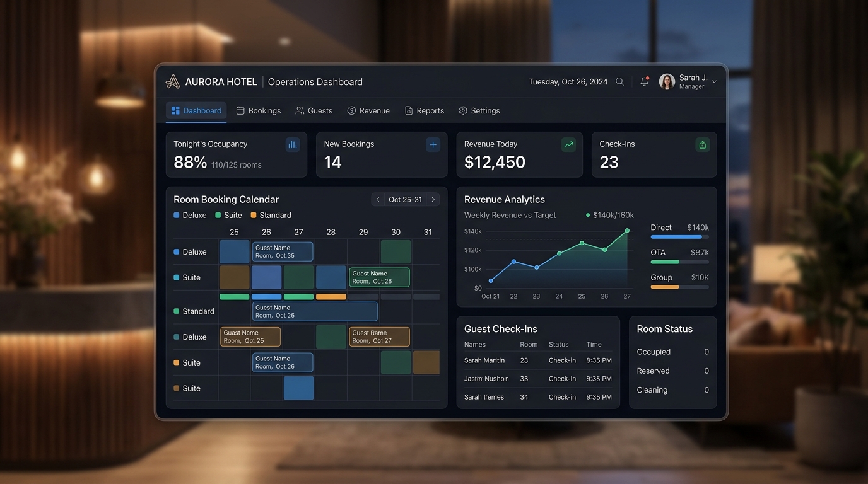Screen dimensions: 868x484
Task: Click the Cleaning room status row
Action: coord(672,389)
